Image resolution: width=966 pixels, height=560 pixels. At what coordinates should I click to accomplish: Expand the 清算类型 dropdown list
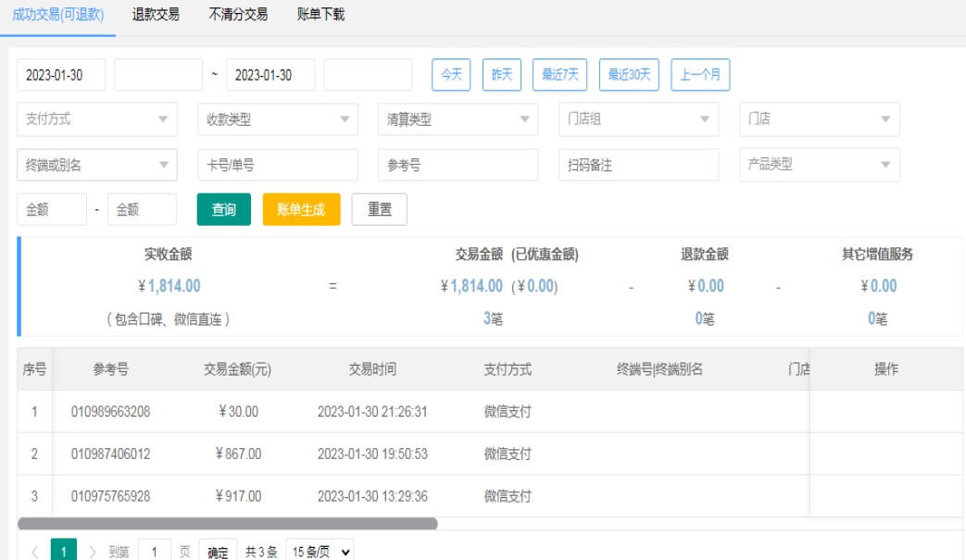tap(458, 119)
